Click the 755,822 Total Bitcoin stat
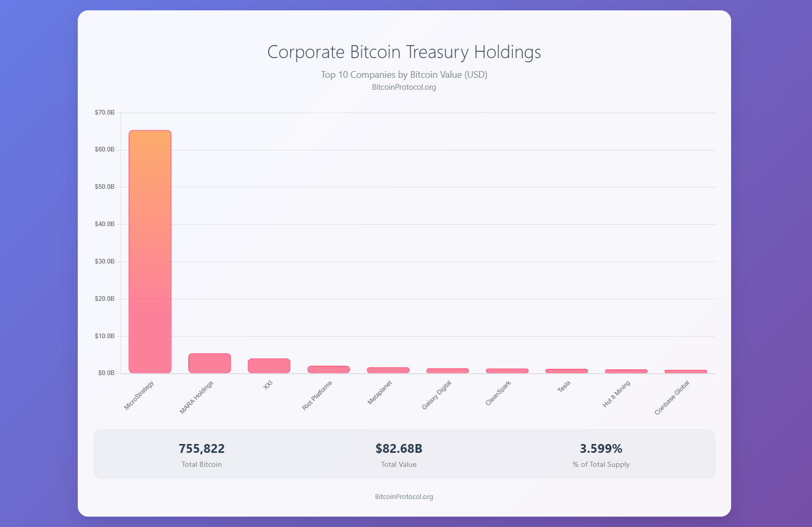Screen dimensions: 812x527 (x=202, y=454)
